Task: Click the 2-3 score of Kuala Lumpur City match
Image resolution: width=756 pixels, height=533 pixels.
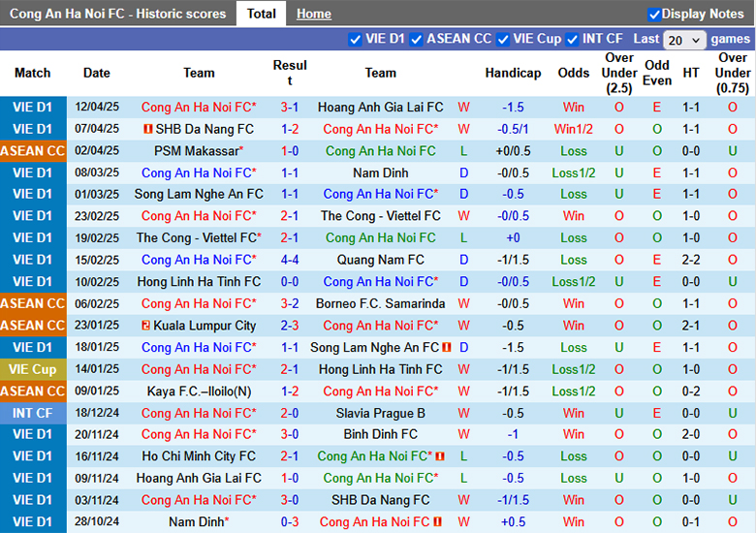Action: (x=289, y=326)
